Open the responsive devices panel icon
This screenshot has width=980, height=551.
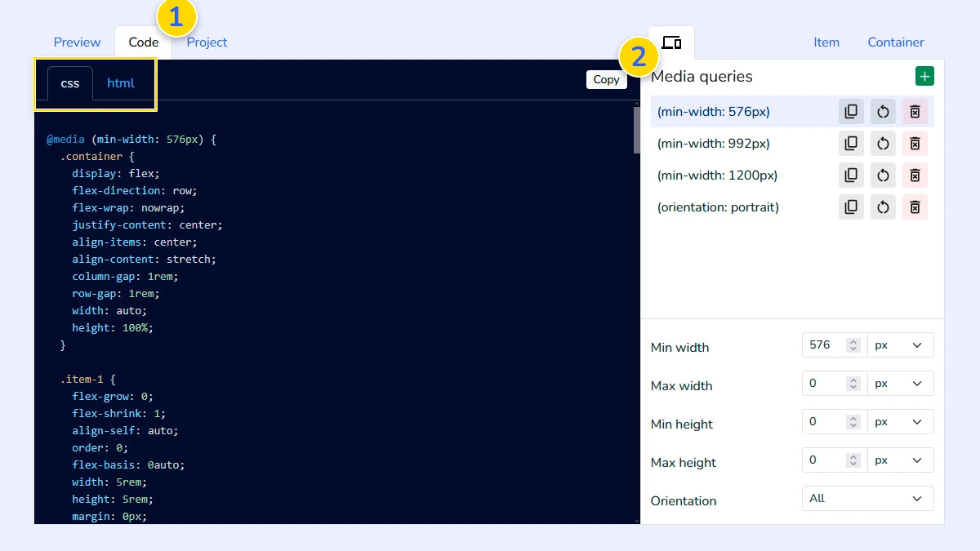pyautogui.click(x=670, y=43)
